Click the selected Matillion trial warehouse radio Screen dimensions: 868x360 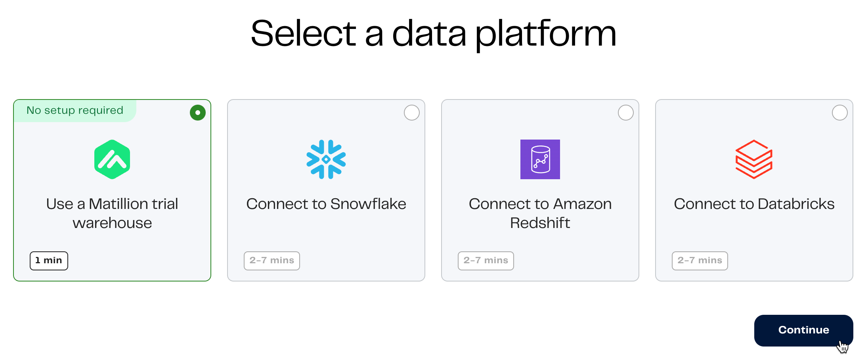(197, 113)
